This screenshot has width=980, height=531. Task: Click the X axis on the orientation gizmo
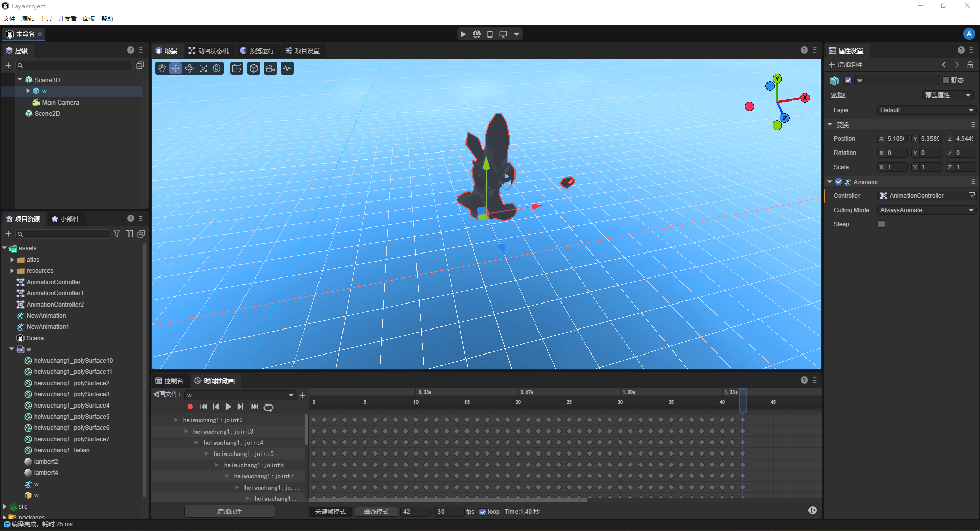[805, 98]
